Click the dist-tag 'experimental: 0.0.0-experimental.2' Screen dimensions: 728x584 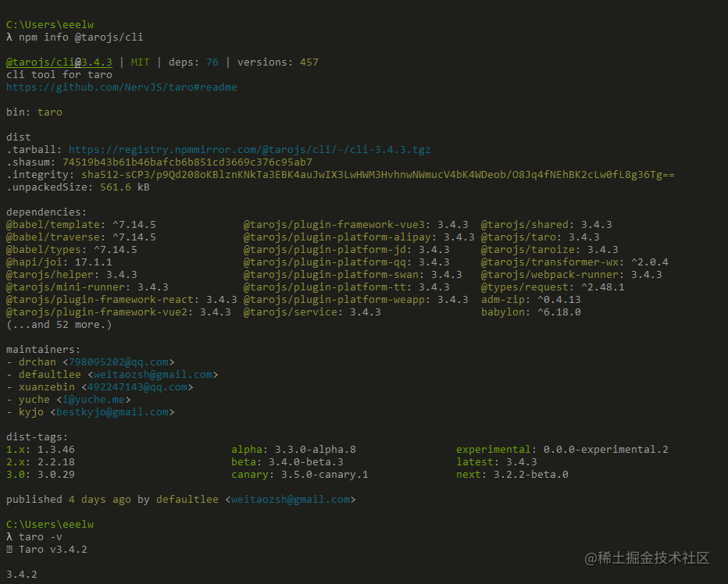click(x=562, y=450)
